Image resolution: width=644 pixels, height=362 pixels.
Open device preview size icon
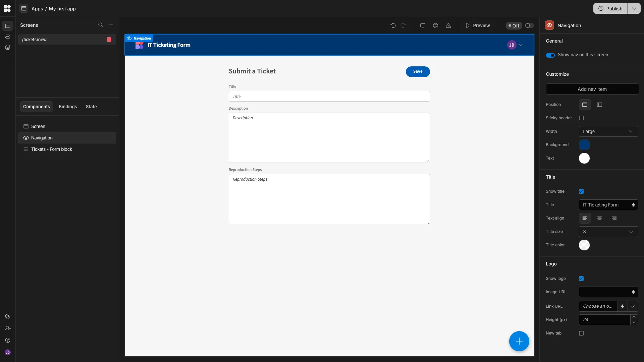(x=423, y=25)
